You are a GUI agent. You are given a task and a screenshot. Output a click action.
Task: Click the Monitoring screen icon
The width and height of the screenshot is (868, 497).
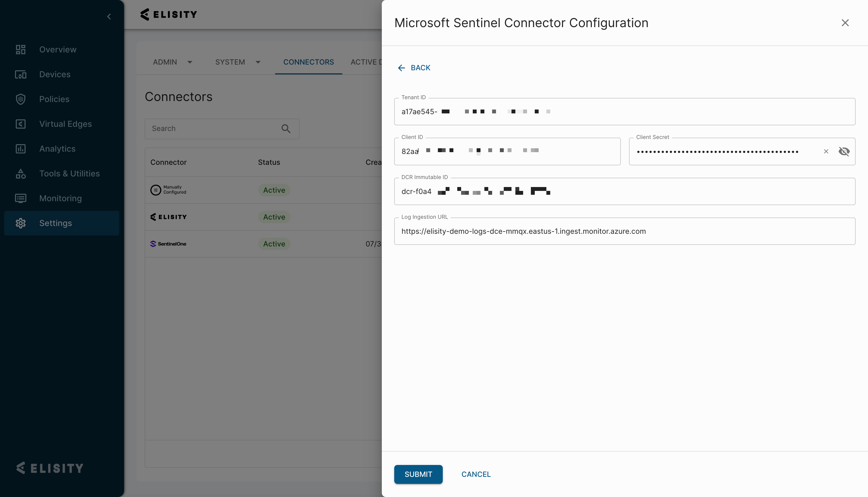20,198
